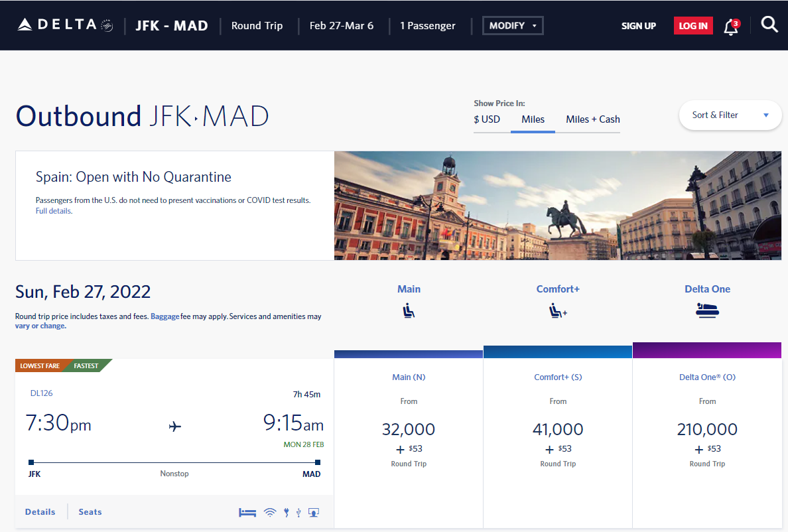Screen dimensions: 788x532
Task: Click the 1 Passenger label in header
Action: [x=428, y=26]
